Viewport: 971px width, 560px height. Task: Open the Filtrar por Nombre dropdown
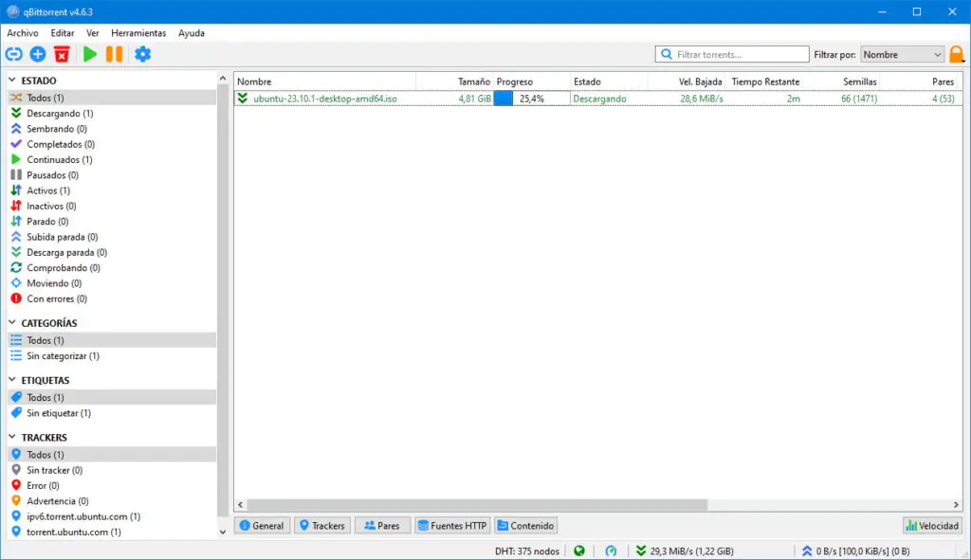[902, 55]
